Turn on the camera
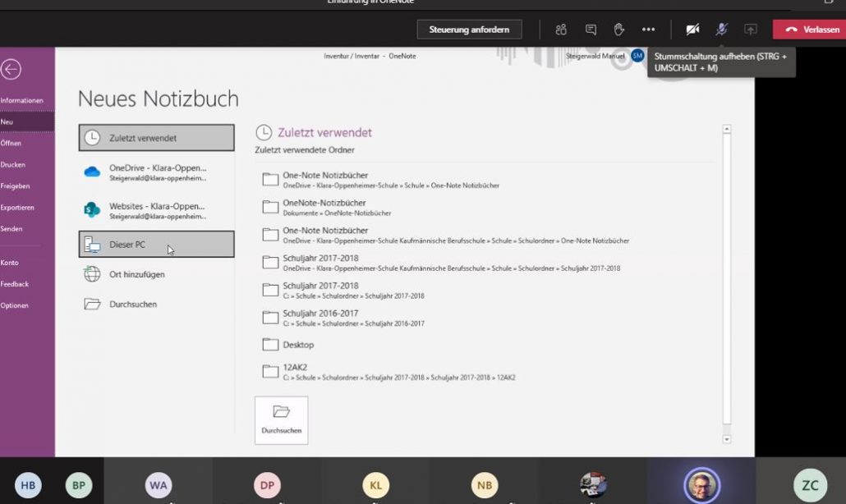Screen dimensions: 846x504 tap(692, 30)
